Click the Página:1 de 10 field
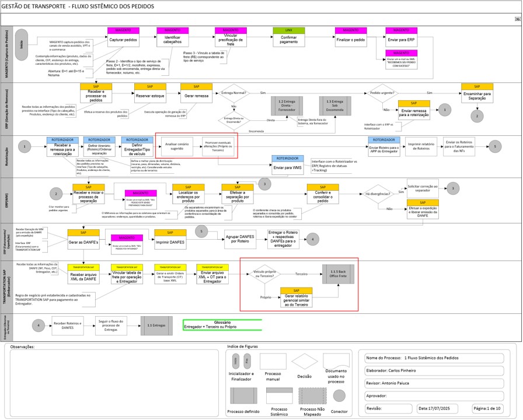 coord(487,409)
